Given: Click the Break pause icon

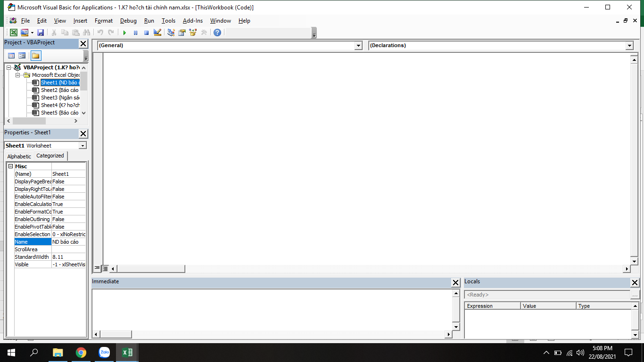Looking at the screenshot, I should pos(135,33).
